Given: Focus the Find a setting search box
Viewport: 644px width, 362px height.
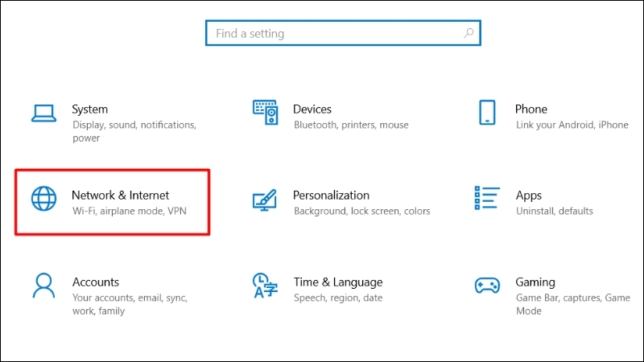Looking at the screenshot, I should [343, 33].
